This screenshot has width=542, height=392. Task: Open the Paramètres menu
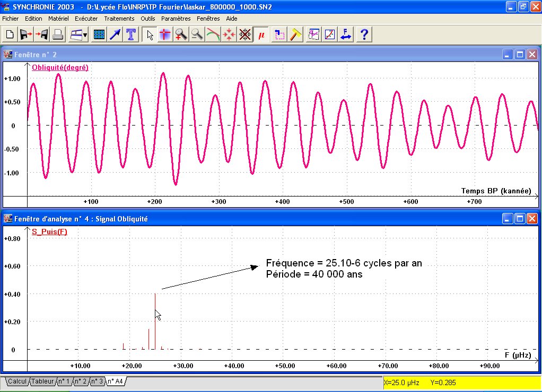point(176,19)
